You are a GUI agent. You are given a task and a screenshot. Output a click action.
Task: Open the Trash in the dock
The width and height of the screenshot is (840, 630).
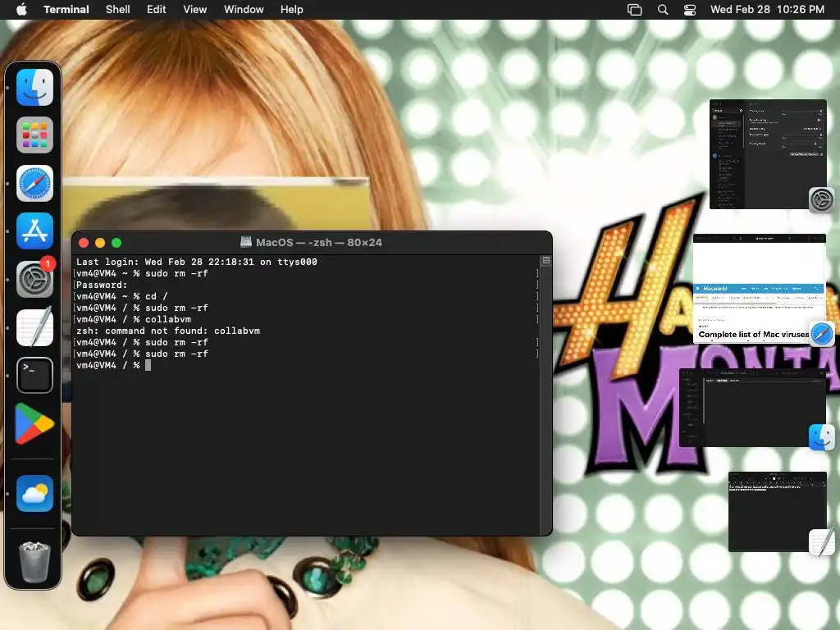(34, 562)
